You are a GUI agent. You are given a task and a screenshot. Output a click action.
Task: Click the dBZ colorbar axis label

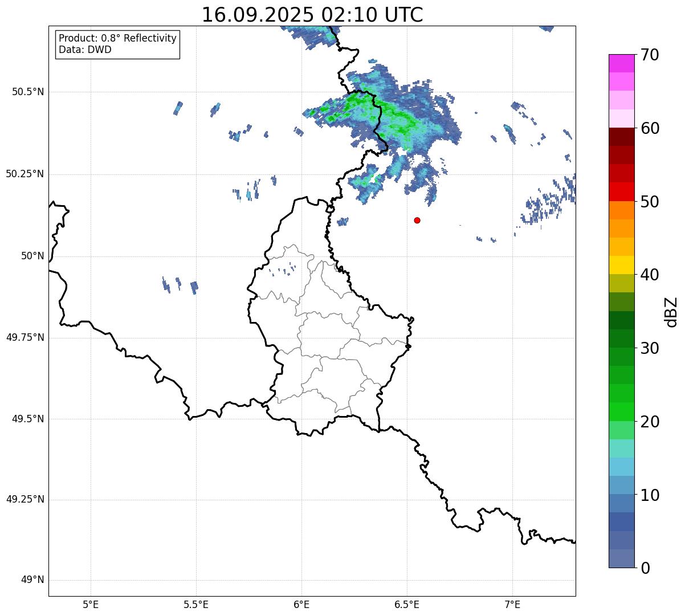pos(671,312)
